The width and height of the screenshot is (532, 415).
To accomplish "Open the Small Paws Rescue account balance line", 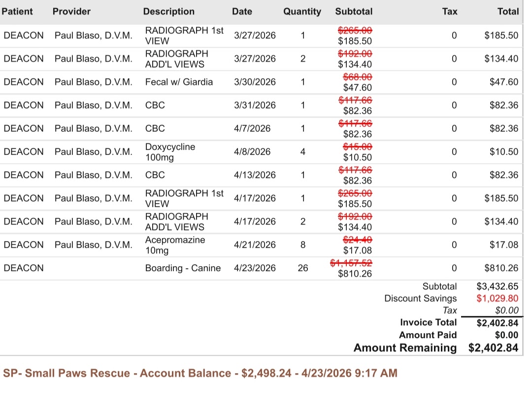I will coord(200,373).
